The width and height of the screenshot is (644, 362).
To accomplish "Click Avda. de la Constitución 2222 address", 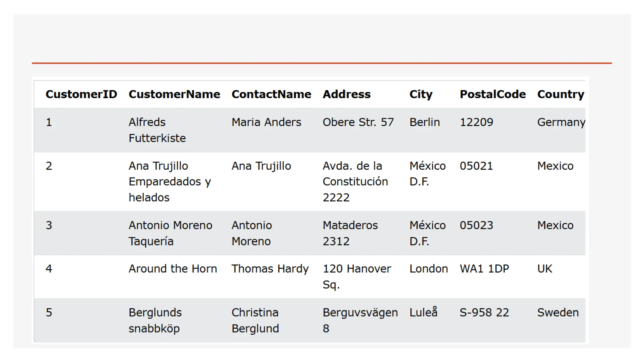I will pos(355,182).
